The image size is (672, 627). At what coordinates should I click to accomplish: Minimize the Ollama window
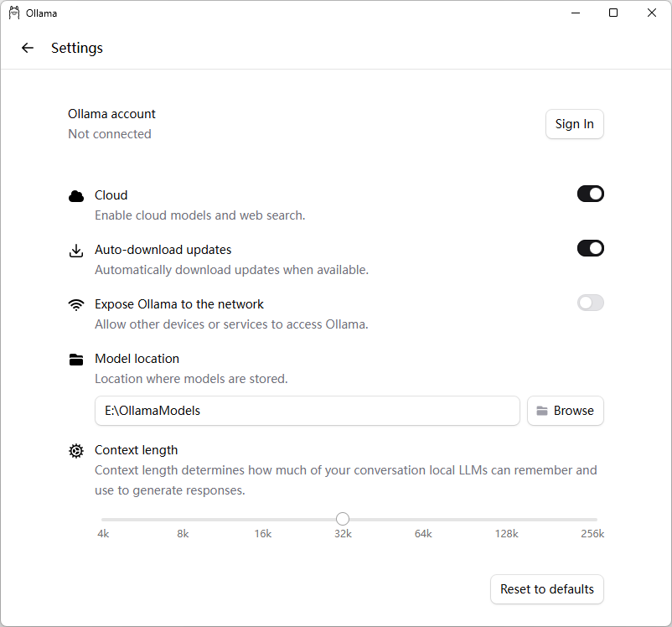[576, 13]
